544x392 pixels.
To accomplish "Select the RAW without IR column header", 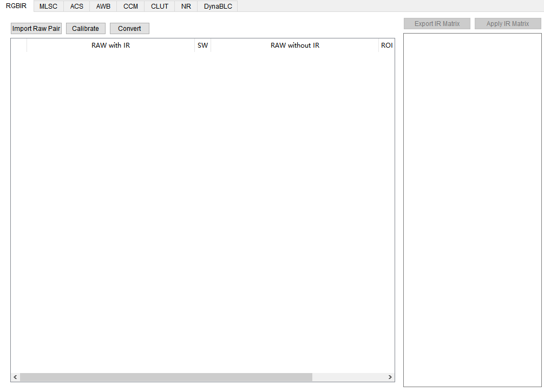I will coord(294,45).
